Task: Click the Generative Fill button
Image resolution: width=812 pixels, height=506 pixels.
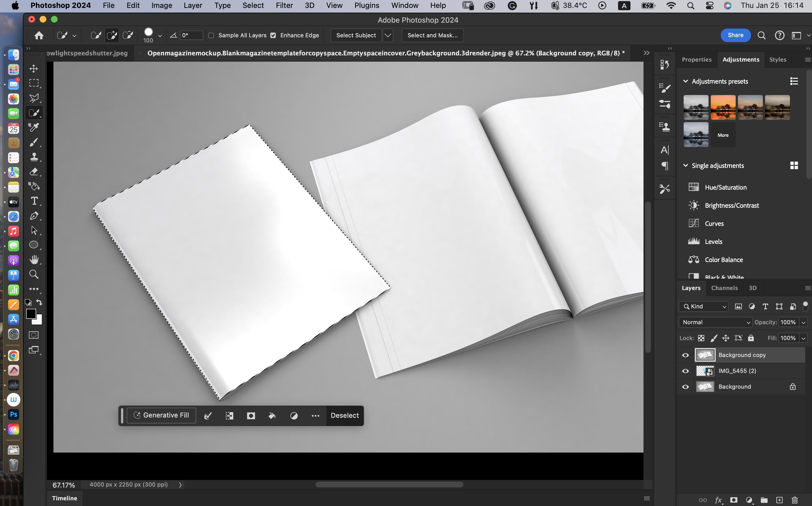Action: pos(161,415)
